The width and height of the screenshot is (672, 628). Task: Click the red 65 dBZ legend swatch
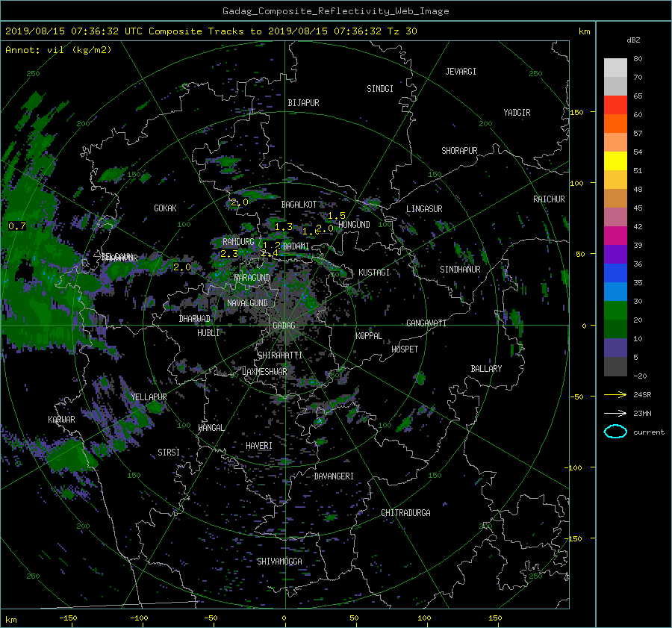click(x=615, y=105)
